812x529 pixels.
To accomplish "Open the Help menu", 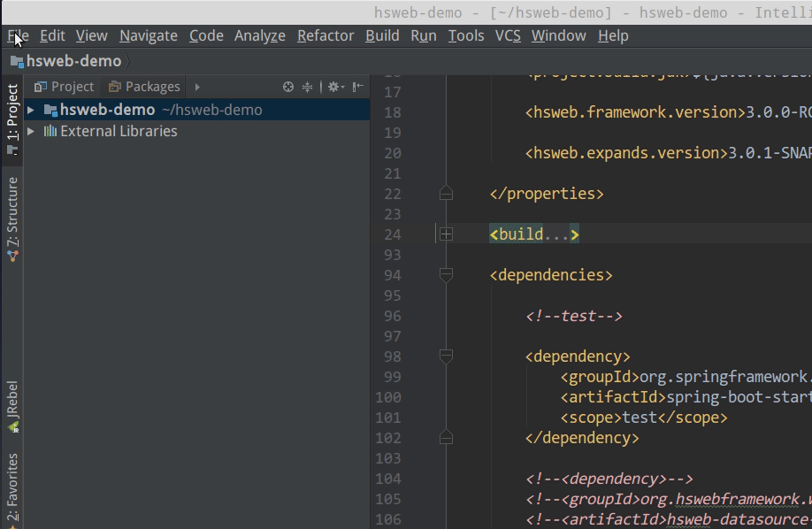I will (613, 35).
